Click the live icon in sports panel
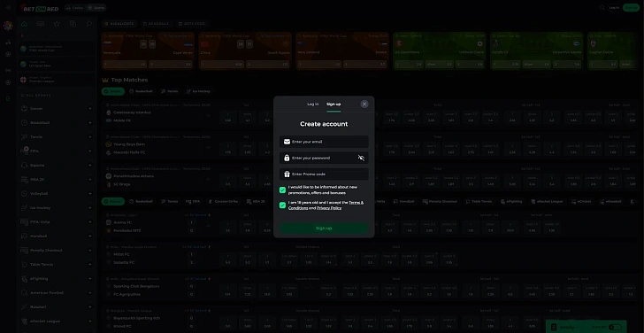The height and width of the screenshot is (333, 644). coord(41,24)
